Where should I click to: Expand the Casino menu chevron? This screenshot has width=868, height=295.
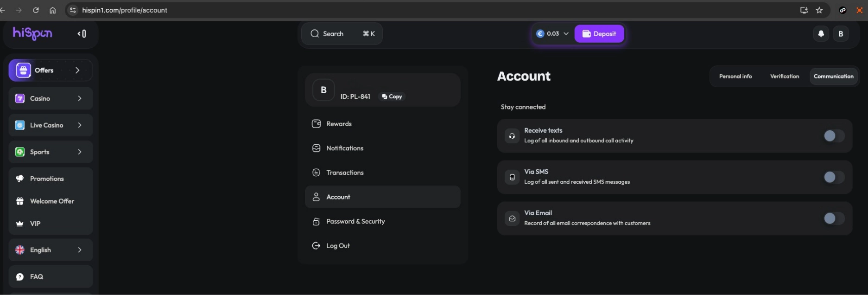[80, 98]
